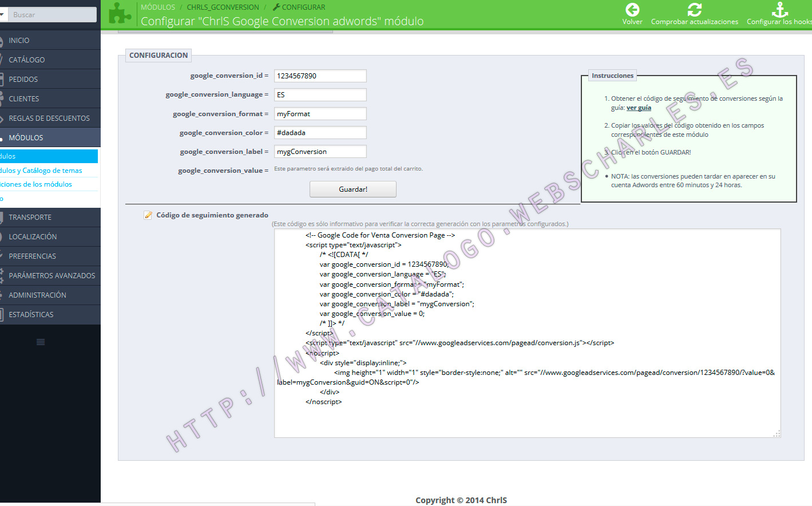
Task: Click the 'Este parametro será extraido' note
Action: (348, 169)
